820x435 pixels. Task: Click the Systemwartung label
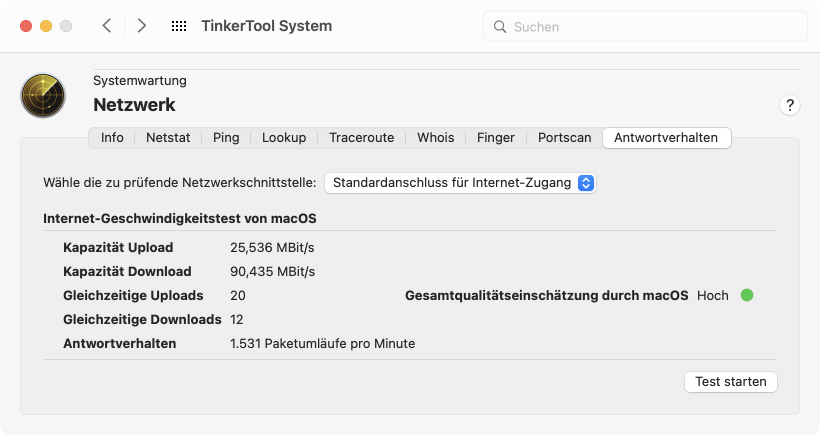coord(140,81)
